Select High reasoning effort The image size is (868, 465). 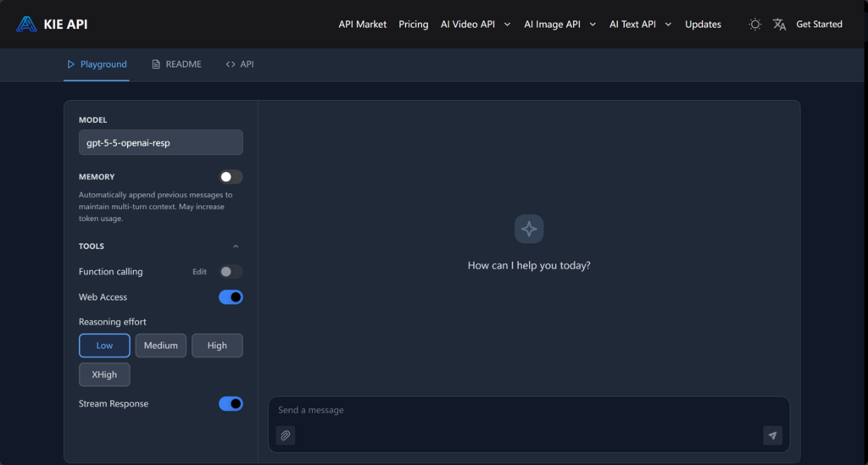tap(217, 346)
